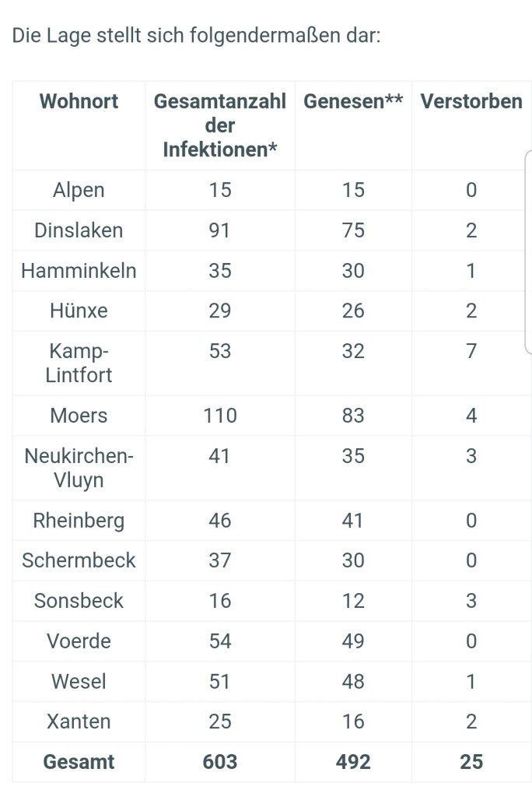This screenshot has height=797, width=532.
Task: Click the Gesamtanzahl der Infektionen column header
Action: 220,125
